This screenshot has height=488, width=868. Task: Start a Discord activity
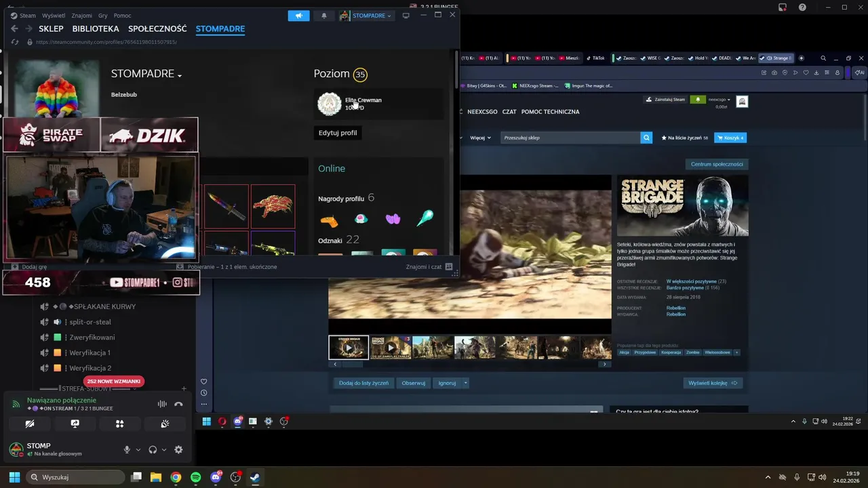[119, 424]
